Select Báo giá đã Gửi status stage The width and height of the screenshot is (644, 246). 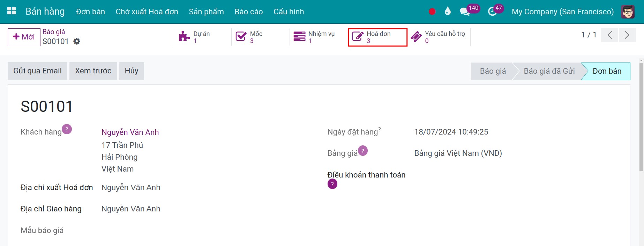point(549,71)
